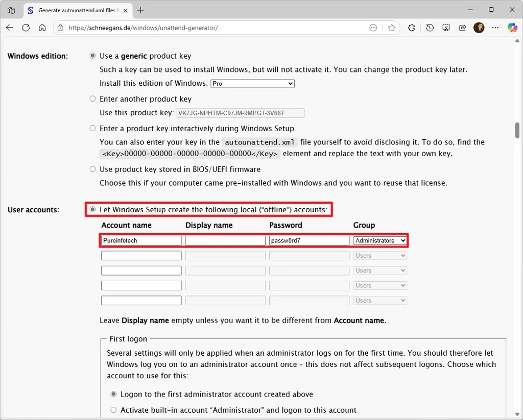Open the second row's Users group dropdown
Screen dimensions: 523x420
[379, 255]
